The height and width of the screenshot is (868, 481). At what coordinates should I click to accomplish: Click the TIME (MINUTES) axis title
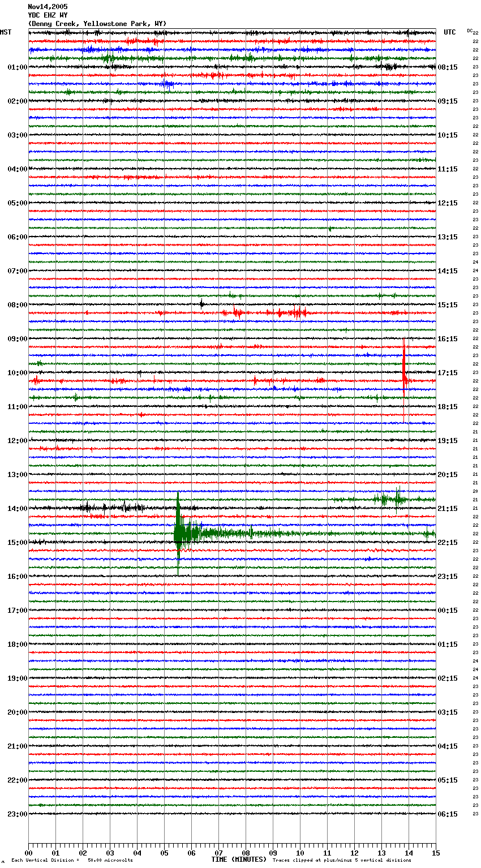[x=239, y=860]
